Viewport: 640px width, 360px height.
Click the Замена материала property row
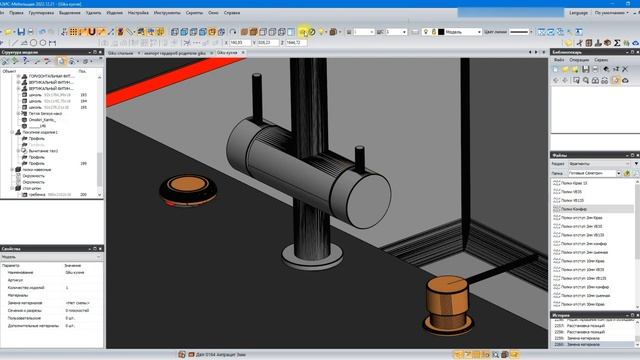51,303
